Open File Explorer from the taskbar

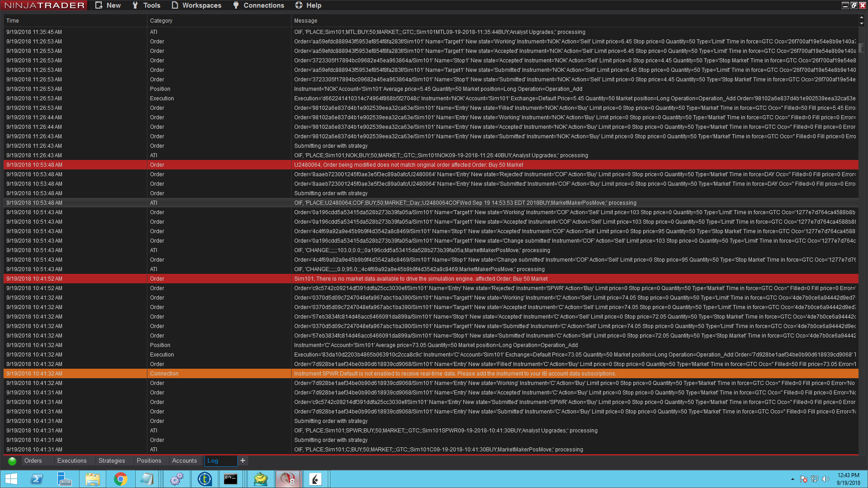tap(93, 479)
